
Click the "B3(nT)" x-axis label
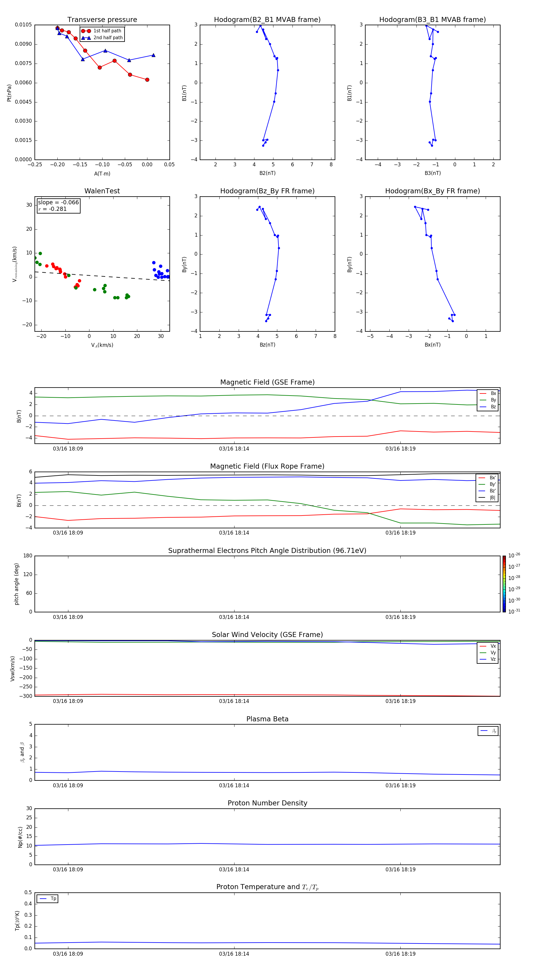point(432,173)
